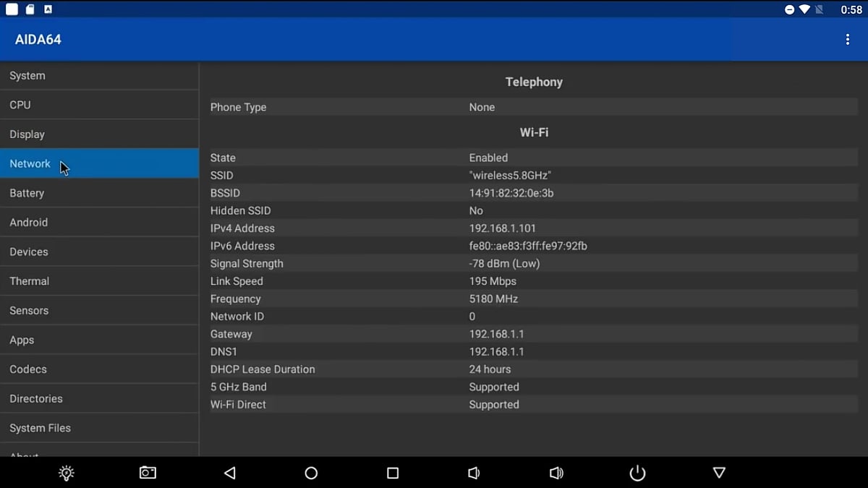Open the three-dot overflow menu
The width and height of the screenshot is (868, 488).
(x=848, y=40)
